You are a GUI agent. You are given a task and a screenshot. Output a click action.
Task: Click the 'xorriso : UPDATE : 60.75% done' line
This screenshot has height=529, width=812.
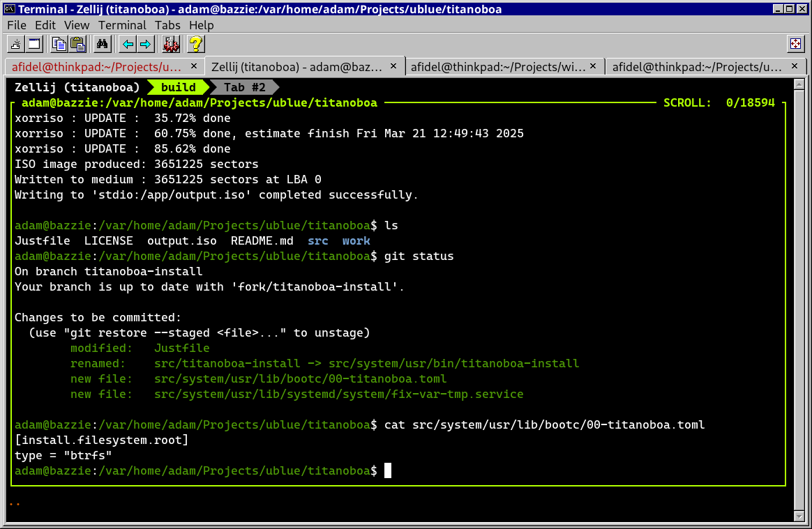269,134
